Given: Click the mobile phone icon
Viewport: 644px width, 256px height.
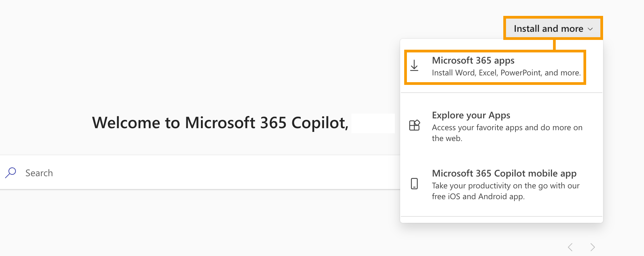Looking at the screenshot, I should tap(414, 184).
